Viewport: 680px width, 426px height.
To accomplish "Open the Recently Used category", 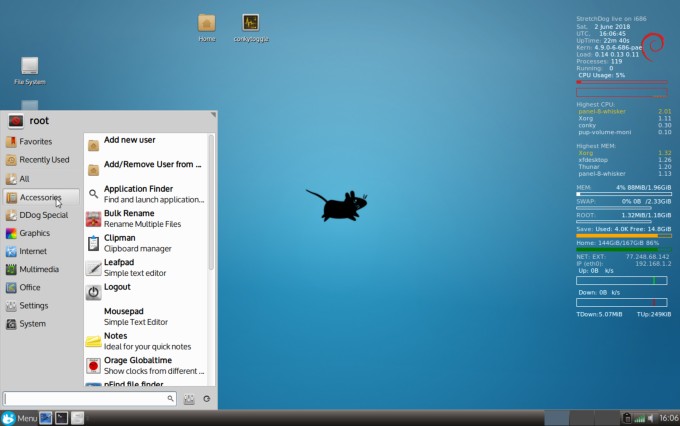I will (x=42, y=160).
